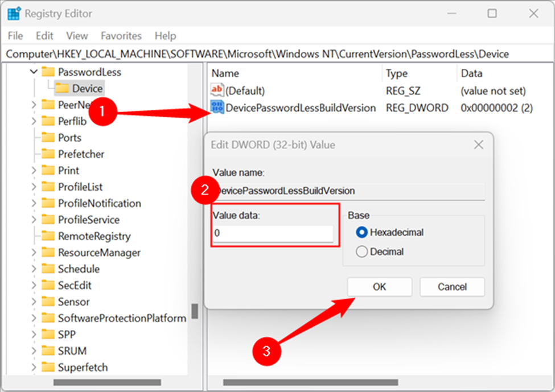Click the (Default) string value icon
555x392 pixels.
[x=217, y=90]
